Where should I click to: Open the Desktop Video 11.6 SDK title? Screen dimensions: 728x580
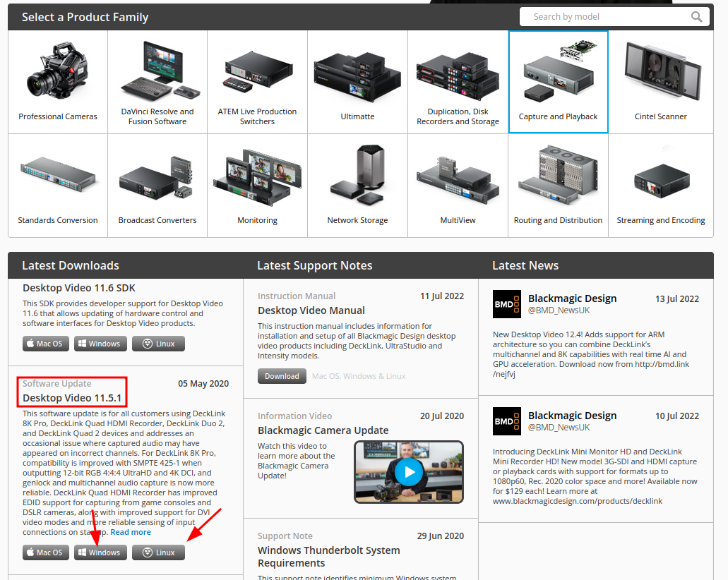(x=79, y=288)
